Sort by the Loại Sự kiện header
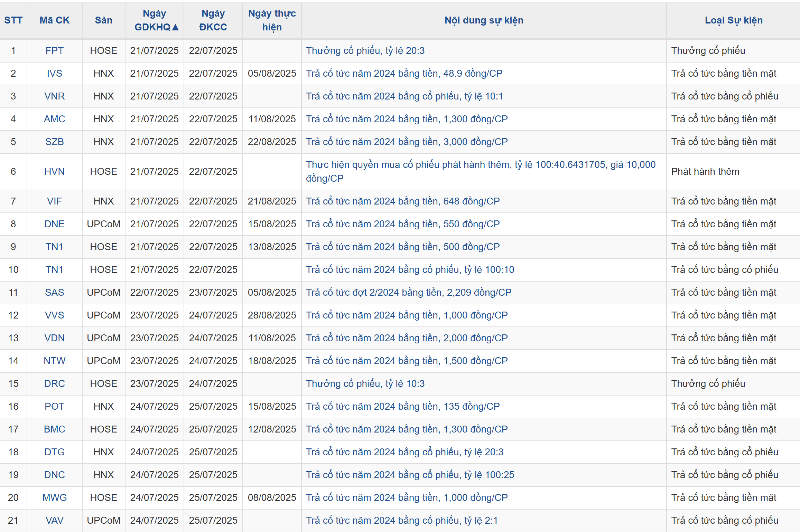Viewport: 800px width, 532px height. 734,20
